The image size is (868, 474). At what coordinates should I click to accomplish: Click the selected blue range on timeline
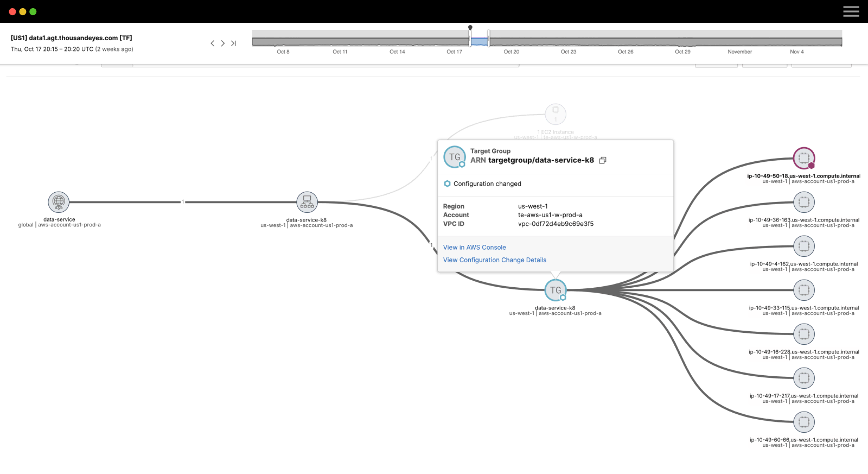point(479,41)
